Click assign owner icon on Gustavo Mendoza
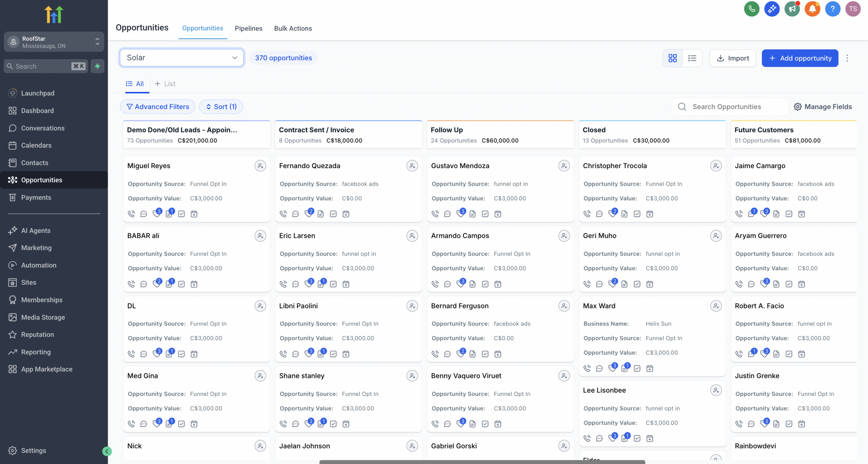Image resolution: width=868 pixels, height=464 pixels. (x=564, y=166)
